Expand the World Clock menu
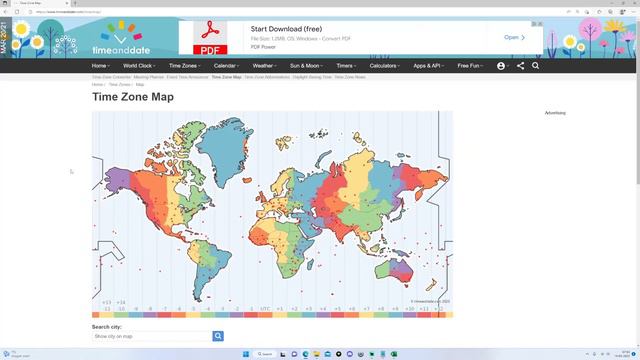 coord(139,66)
